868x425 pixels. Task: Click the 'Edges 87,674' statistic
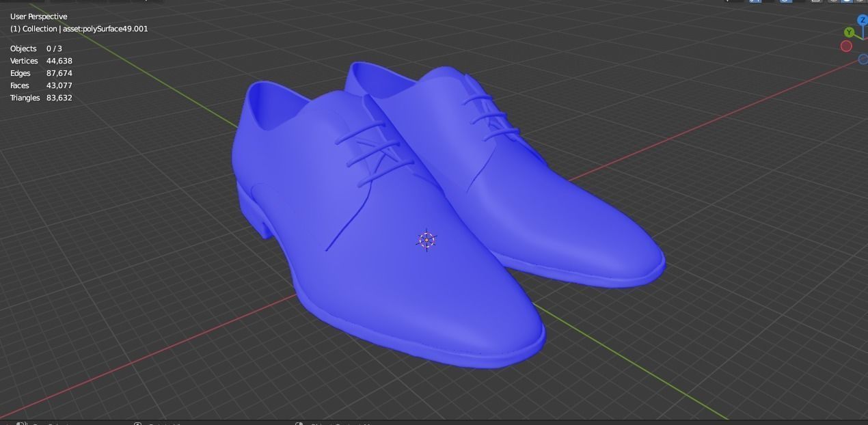(41, 73)
